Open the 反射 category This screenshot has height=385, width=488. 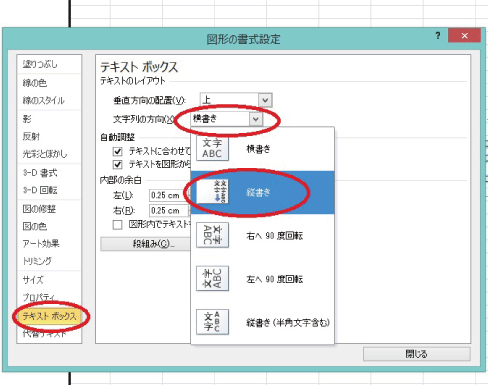pyautogui.click(x=31, y=136)
